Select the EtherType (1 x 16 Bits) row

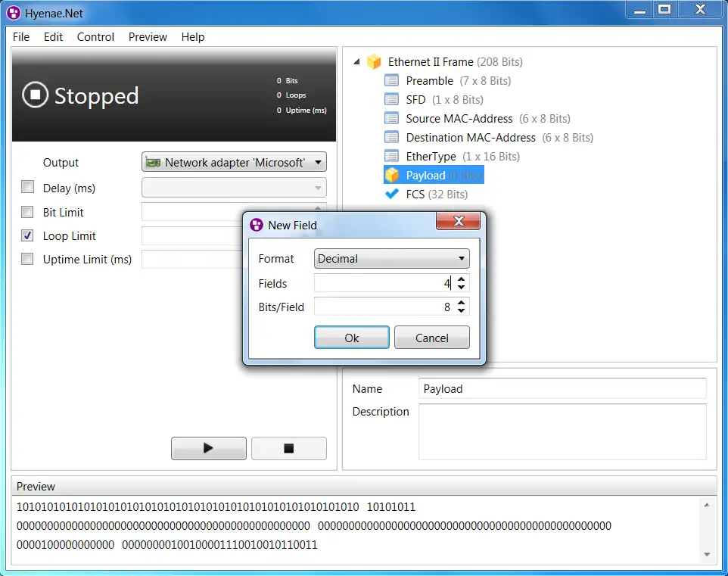pos(453,157)
